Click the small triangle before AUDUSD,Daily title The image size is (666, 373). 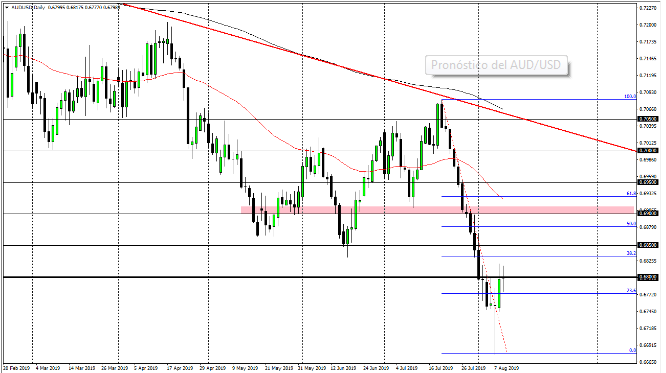pos(8,7)
